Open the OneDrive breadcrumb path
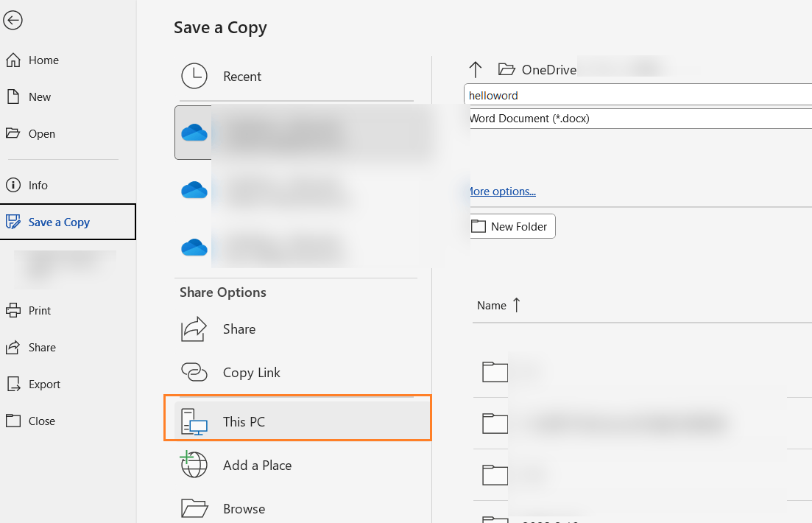Image resolution: width=812 pixels, height=523 pixels. (548, 69)
